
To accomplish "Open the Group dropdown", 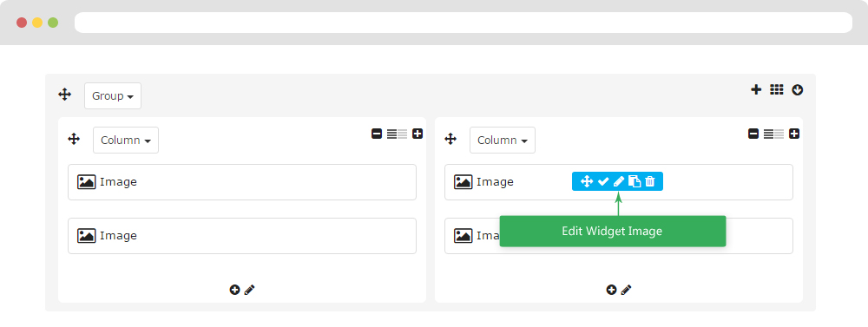I will click(113, 95).
